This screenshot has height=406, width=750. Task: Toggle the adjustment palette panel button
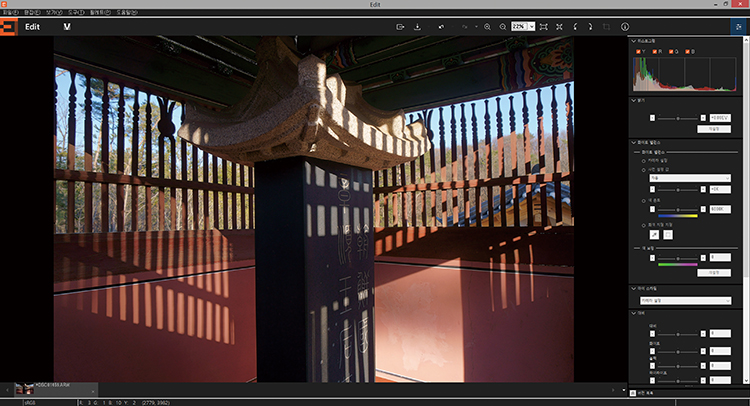739,27
